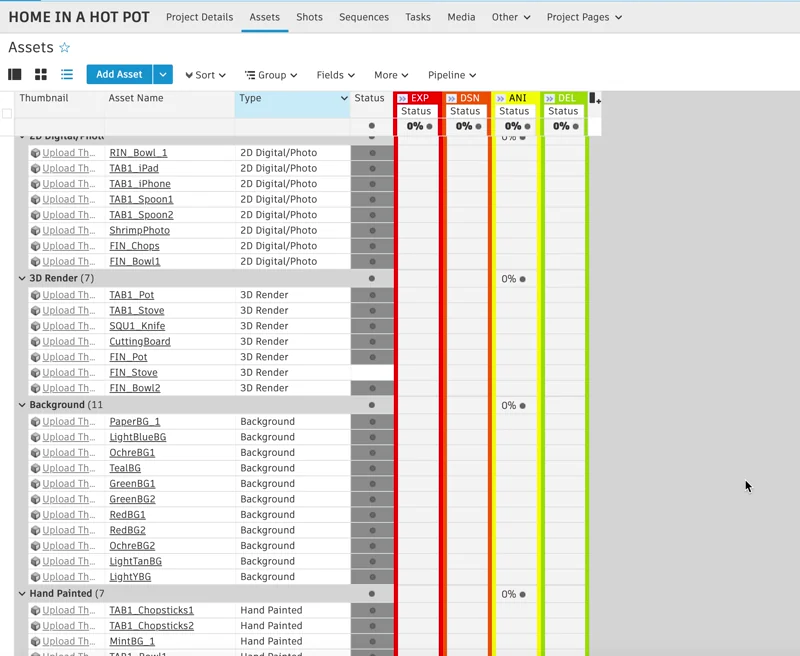Viewport: 800px width, 656px height.
Task: Click the Add Asset button
Action: pos(119,75)
